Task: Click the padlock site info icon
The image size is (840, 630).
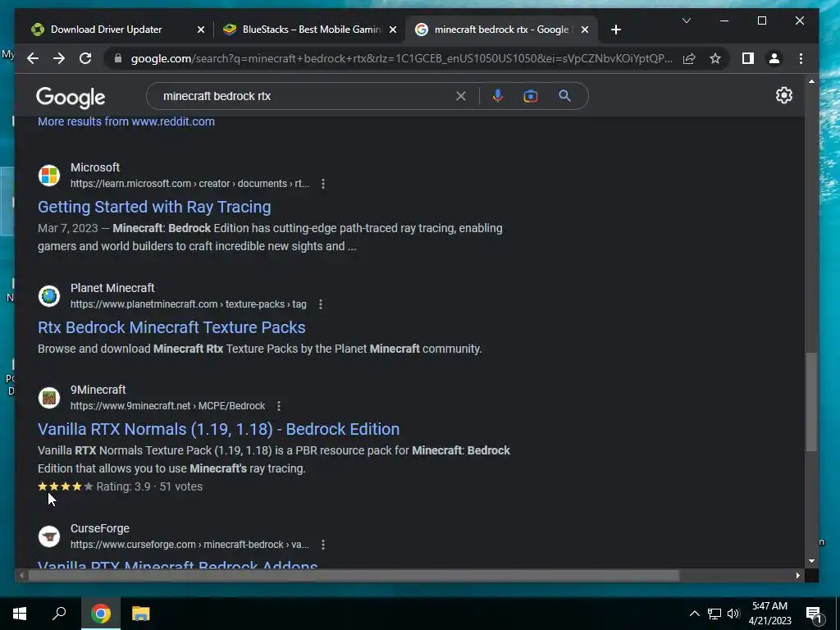Action: point(118,59)
